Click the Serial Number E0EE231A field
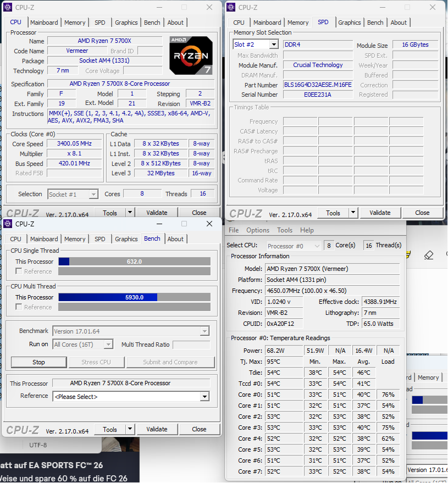Viewport: 448px width, 483px height. (x=318, y=95)
